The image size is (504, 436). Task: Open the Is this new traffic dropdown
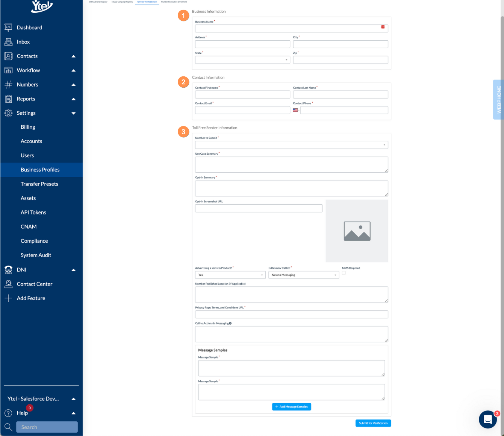pos(304,275)
